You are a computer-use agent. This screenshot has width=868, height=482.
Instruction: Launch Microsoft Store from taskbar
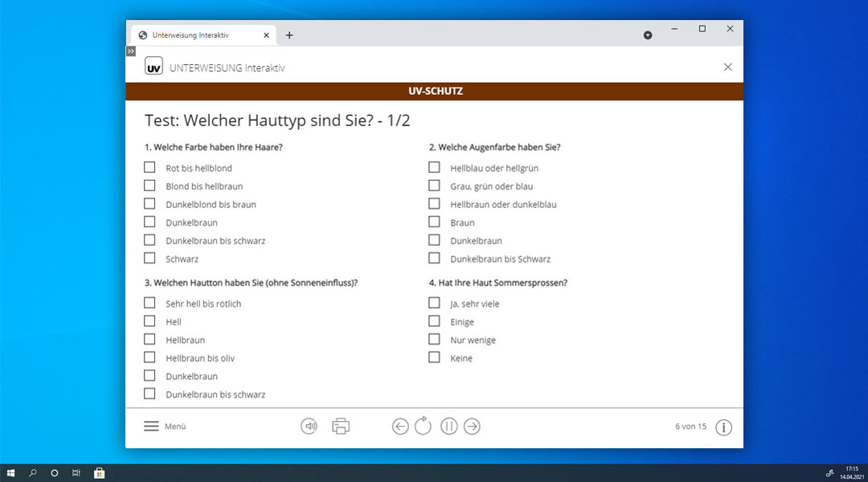tap(99, 473)
